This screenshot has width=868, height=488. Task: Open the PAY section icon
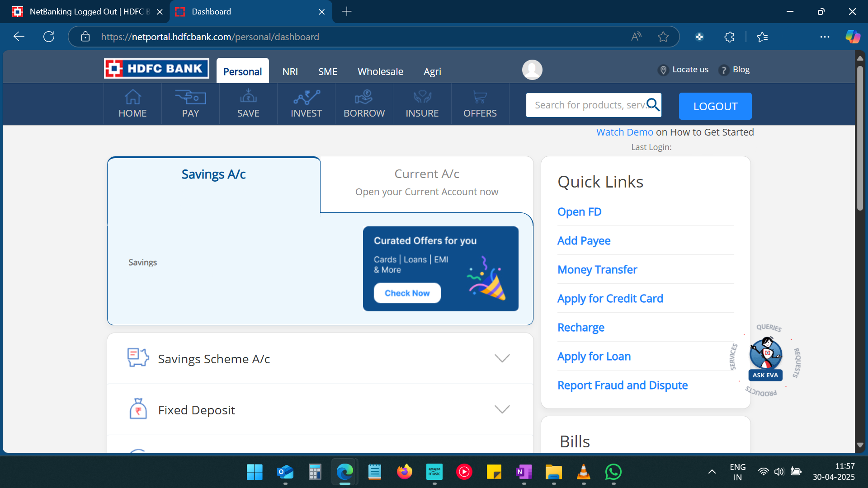189,97
